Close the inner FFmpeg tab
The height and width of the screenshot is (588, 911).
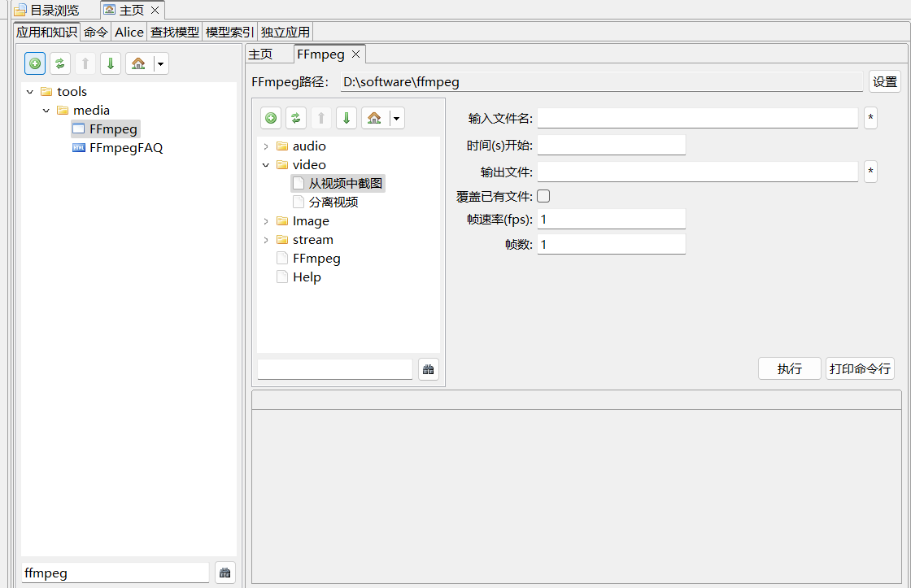coord(356,54)
